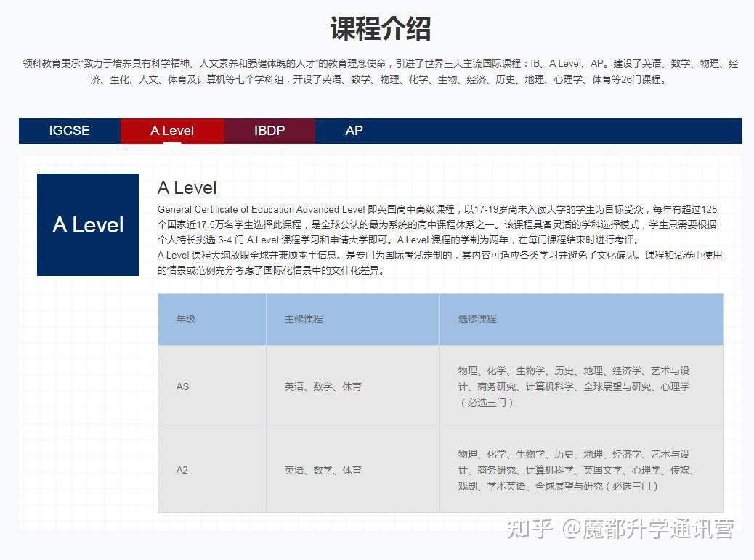Click the intro paragraph beginning 领科教育秉承
This screenshot has height=560, width=754.
tap(381, 71)
